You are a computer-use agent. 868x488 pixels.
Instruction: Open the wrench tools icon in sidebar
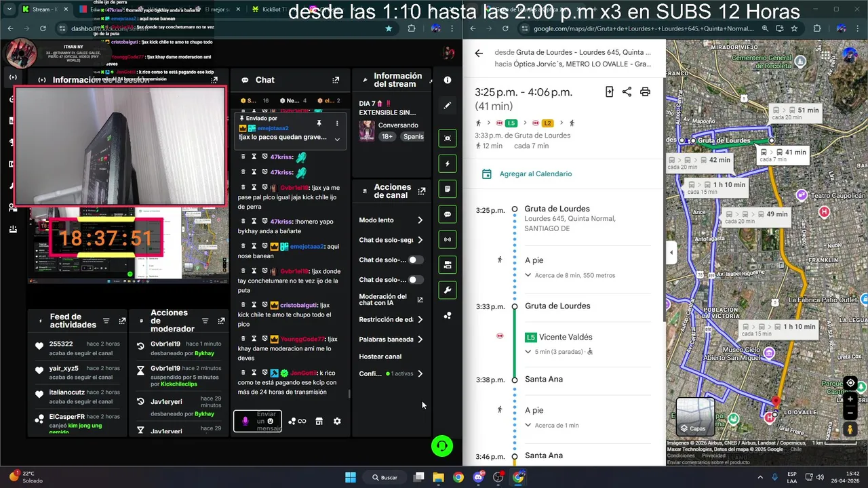tap(448, 290)
